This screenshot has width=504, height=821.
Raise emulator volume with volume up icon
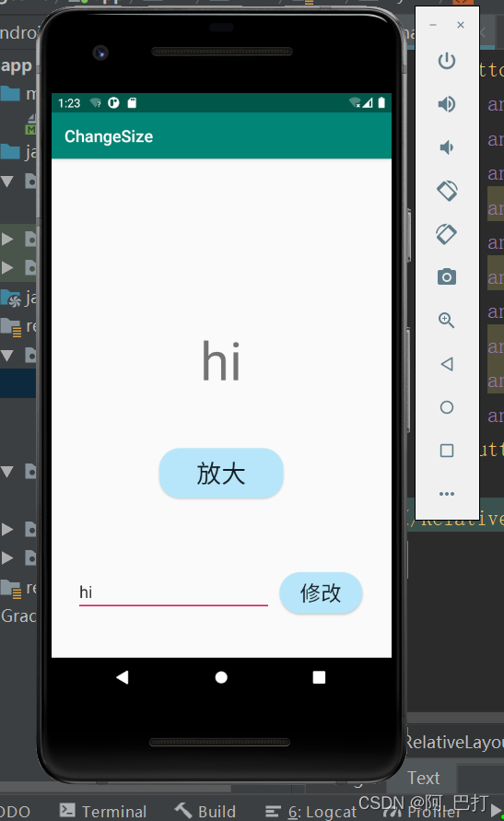tap(447, 104)
